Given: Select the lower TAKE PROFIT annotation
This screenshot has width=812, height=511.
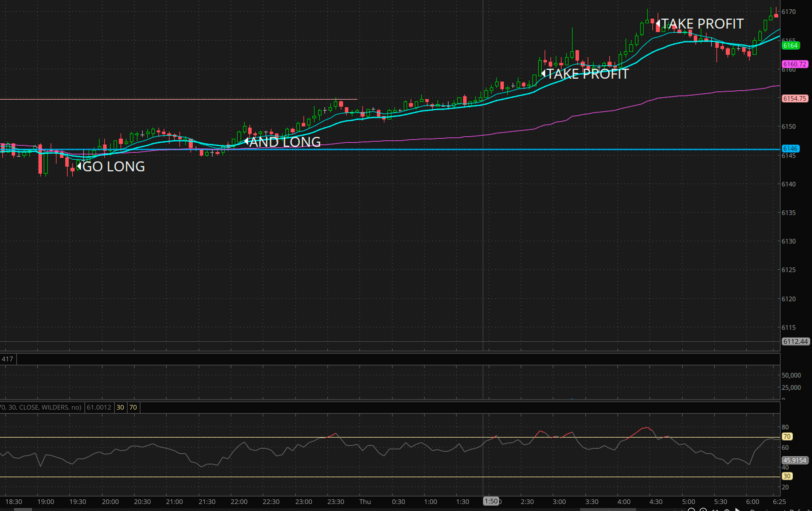Looking at the screenshot, I should point(587,74).
